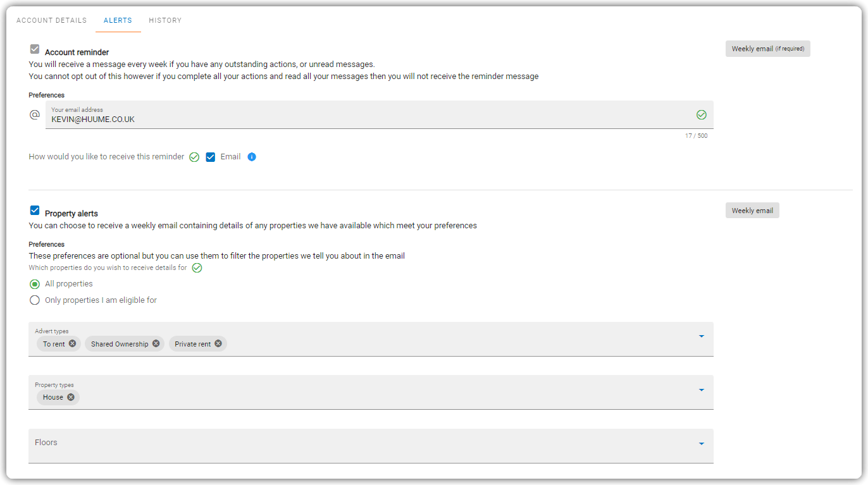This screenshot has width=868, height=485.
Task: Choose the All properties radio option
Action: pyautogui.click(x=35, y=284)
